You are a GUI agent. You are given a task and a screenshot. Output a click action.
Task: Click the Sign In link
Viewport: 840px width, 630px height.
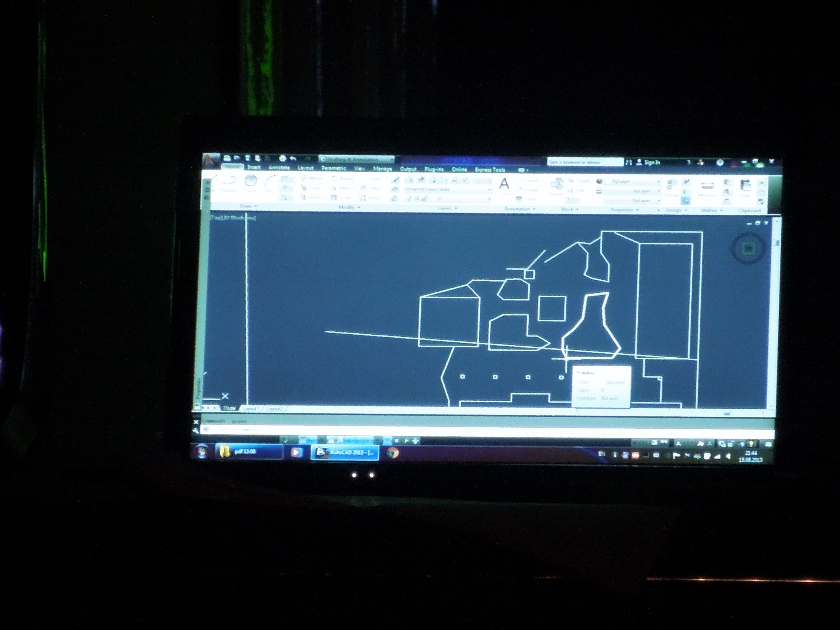(652, 163)
